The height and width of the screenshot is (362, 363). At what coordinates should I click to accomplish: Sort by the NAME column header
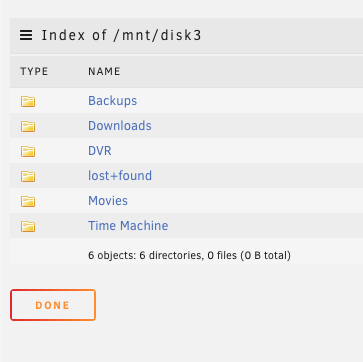[x=104, y=71]
